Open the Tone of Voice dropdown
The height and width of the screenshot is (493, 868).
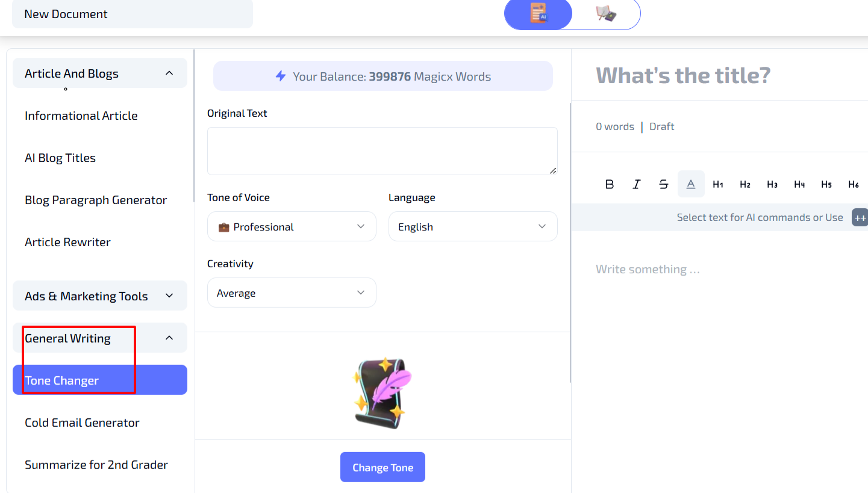tap(292, 227)
